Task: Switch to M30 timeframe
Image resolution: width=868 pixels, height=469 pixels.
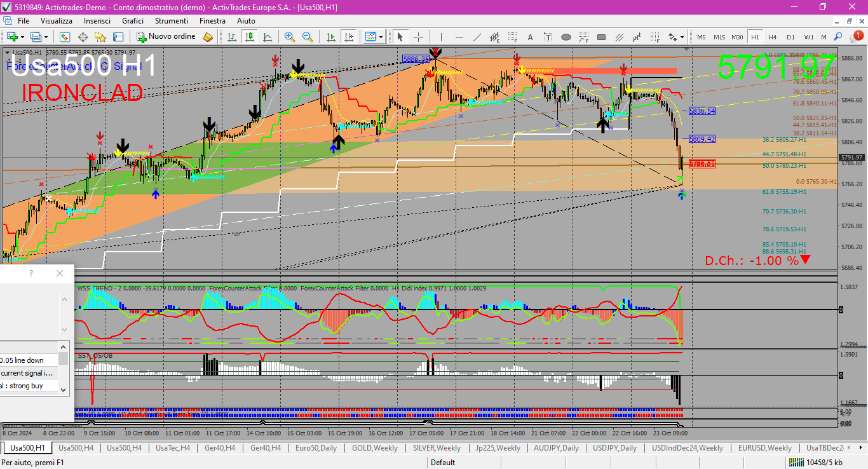Action: 737,37
